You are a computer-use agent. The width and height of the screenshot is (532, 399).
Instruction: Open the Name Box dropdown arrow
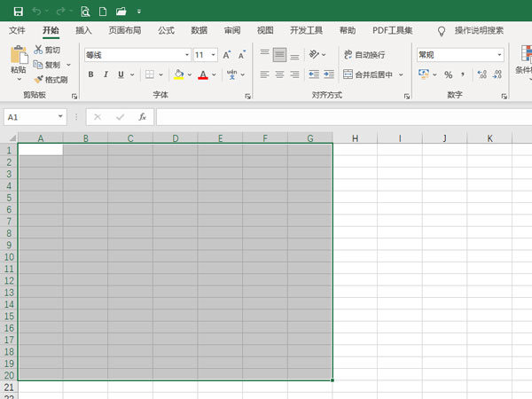pos(61,117)
